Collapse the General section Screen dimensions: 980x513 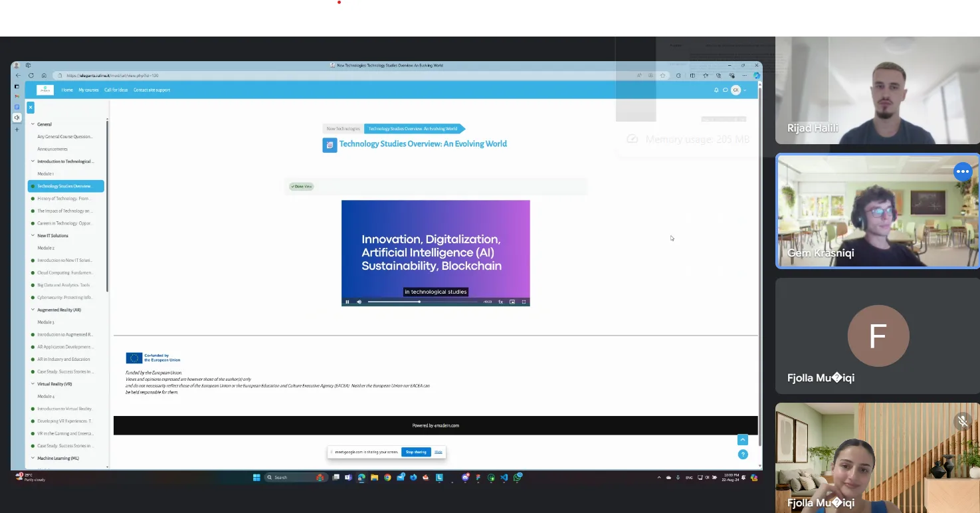pos(33,124)
